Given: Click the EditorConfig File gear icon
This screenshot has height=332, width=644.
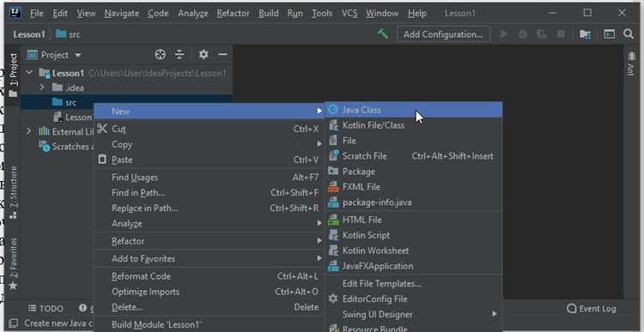Looking at the screenshot, I should [333, 299].
